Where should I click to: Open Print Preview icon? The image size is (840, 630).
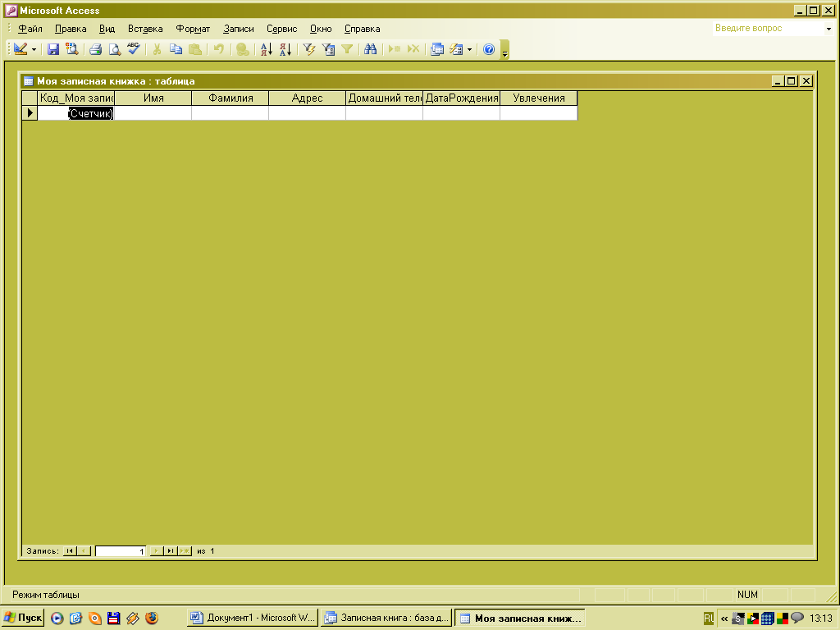(x=114, y=49)
